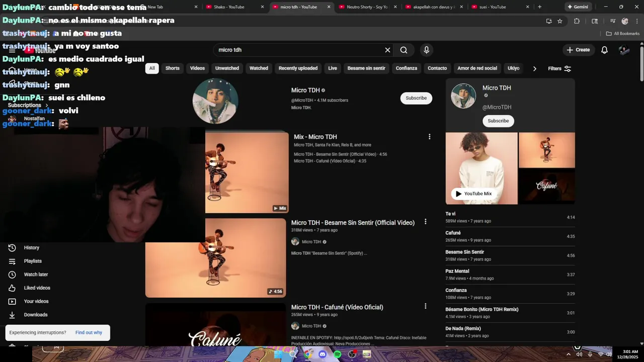Open the History sidebar item
This screenshot has height=362, width=644.
[x=31, y=247]
